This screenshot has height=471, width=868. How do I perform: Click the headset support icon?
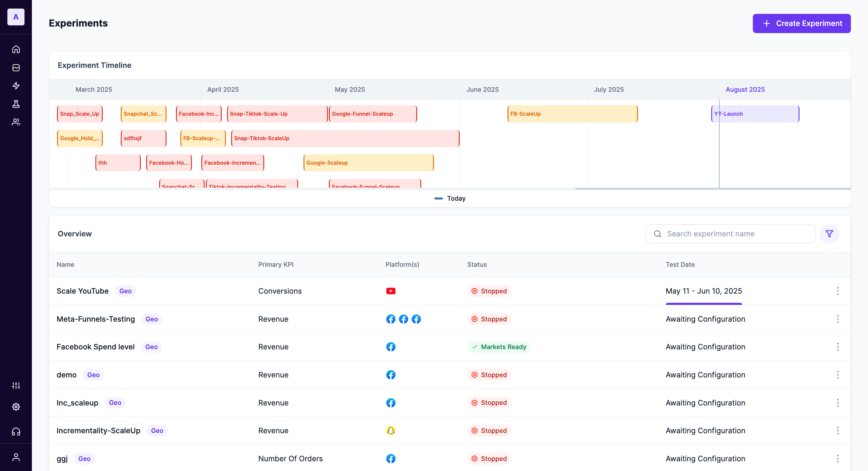16,432
